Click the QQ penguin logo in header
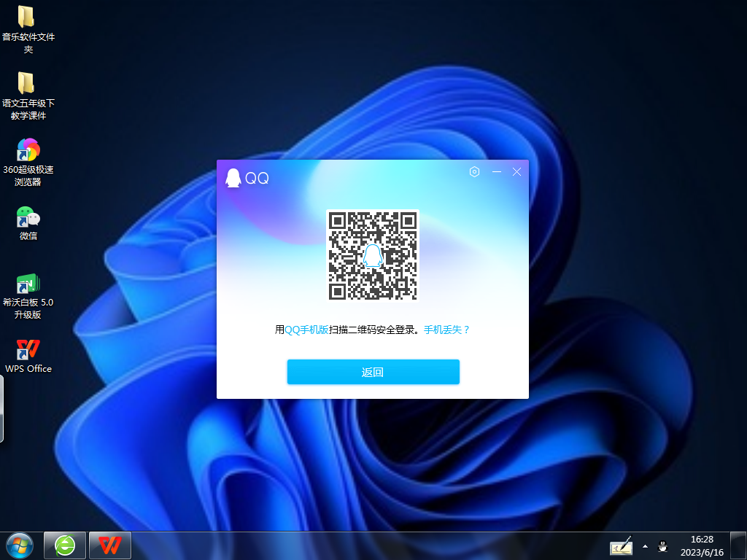The image size is (747, 560). [x=233, y=178]
